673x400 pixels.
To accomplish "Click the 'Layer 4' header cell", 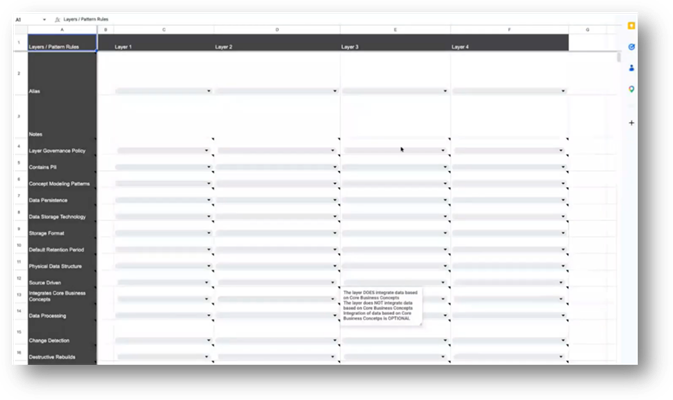I will pyautogui.click(x=509, y=43).
